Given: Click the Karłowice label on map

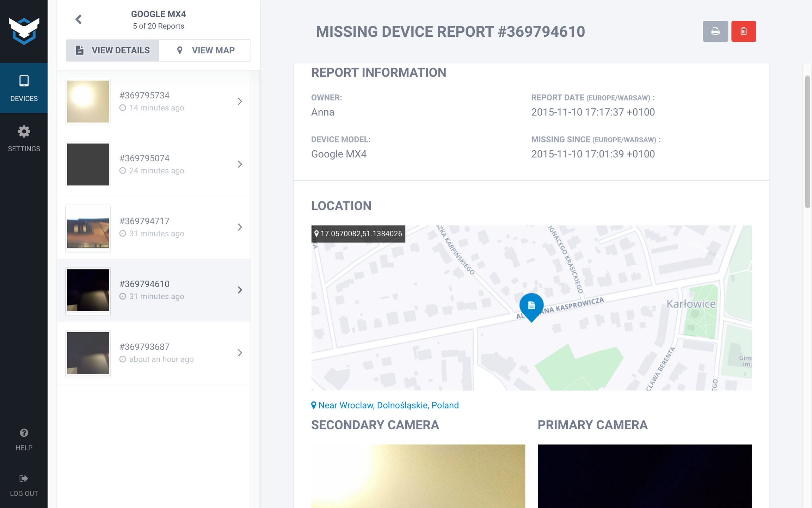Looking at the screenshot, I should click(x=691, y=304).
